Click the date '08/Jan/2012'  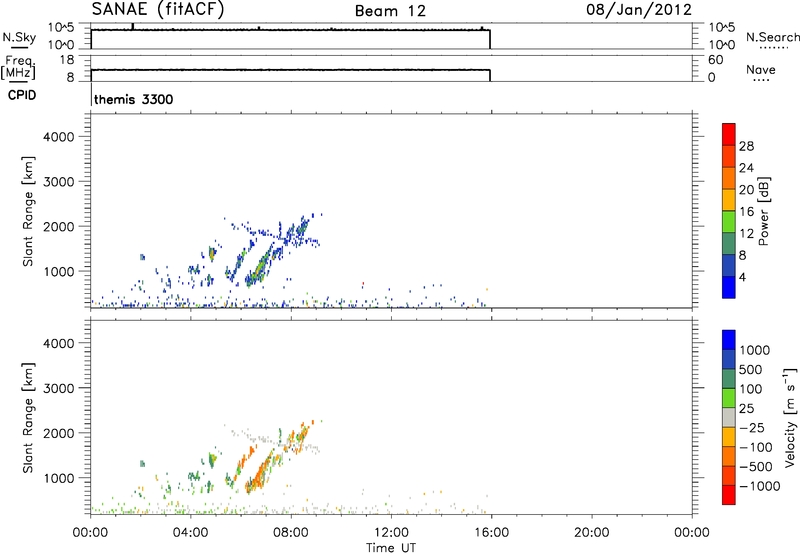[x=639, y=10]
